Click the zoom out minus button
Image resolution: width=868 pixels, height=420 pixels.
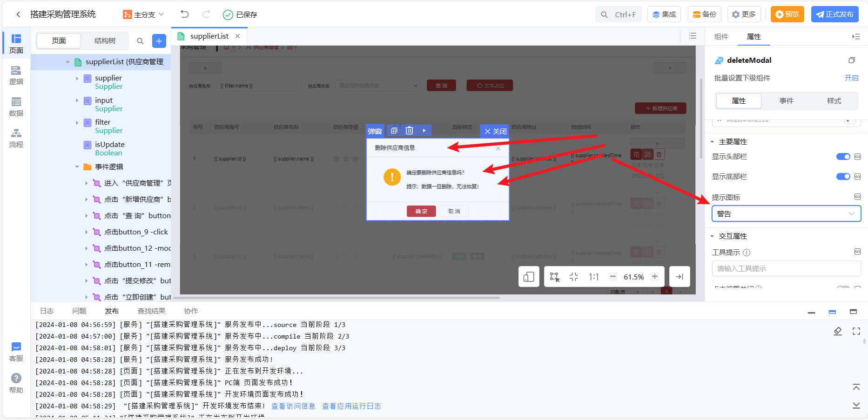point(613,277)
